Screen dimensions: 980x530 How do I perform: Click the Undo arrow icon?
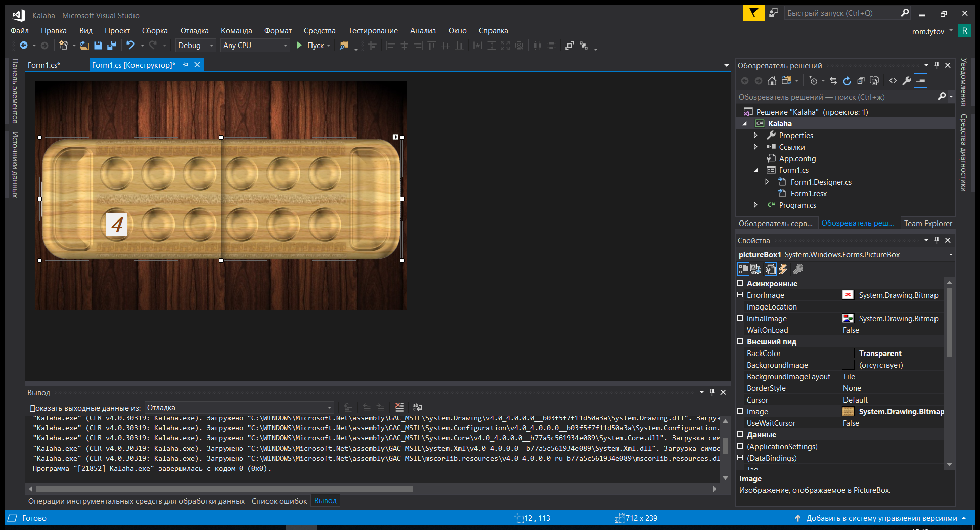(130, 46)
